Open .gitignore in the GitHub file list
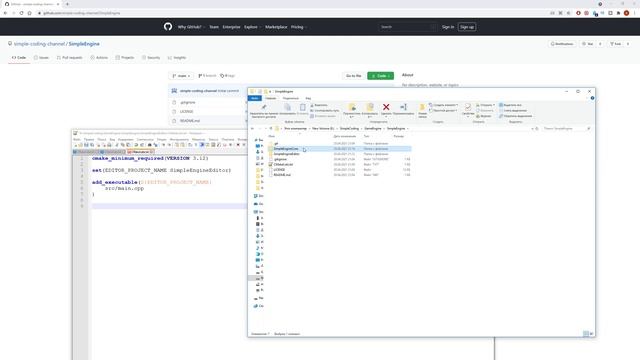 pyautogui.click(x=188, y=102)
